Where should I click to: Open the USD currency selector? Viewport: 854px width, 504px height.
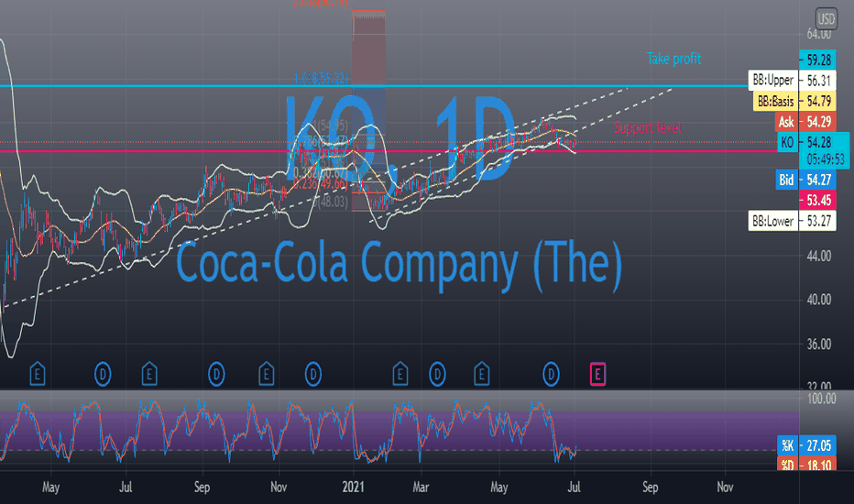pyautogui.click(x=826, y=19)
